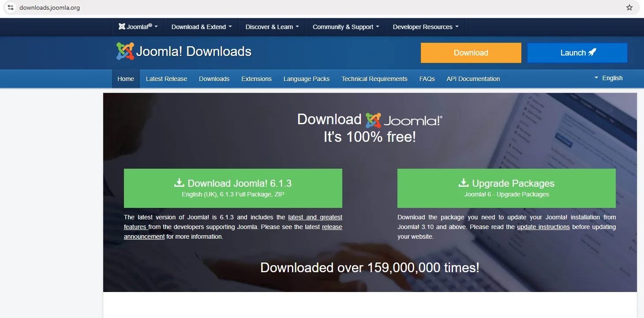Open the Technical Requirements tab
Screen dimensions: 644x318
(374, 79)
